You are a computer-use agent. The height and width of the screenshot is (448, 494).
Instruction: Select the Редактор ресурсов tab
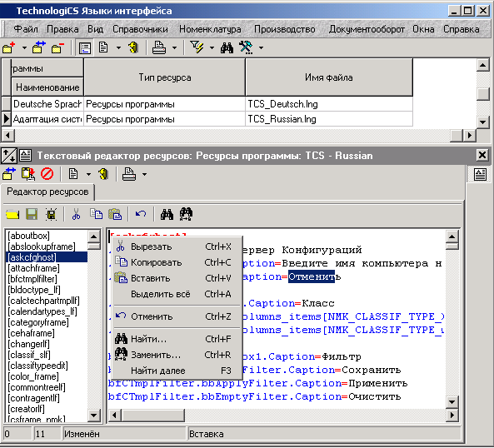coord(47,192)
